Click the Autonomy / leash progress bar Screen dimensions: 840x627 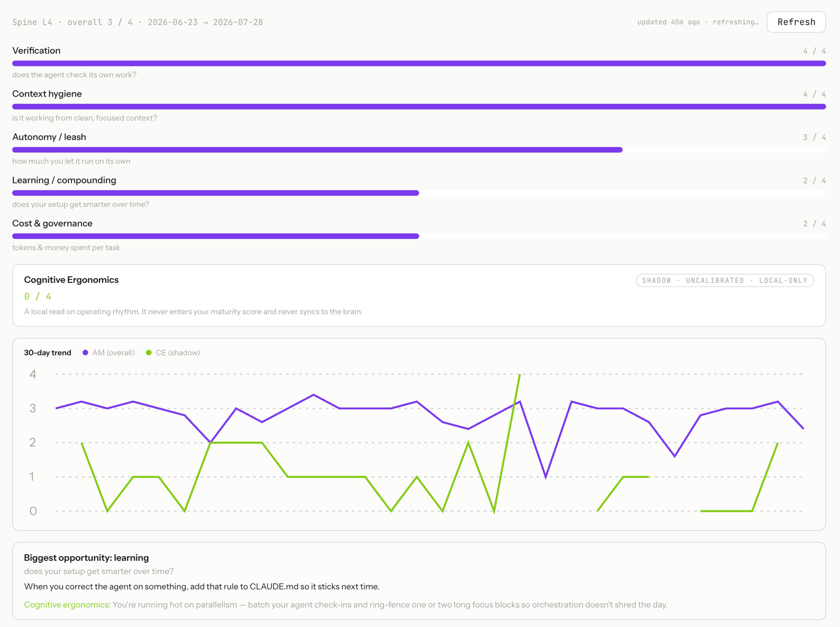[x=419, y=150]
